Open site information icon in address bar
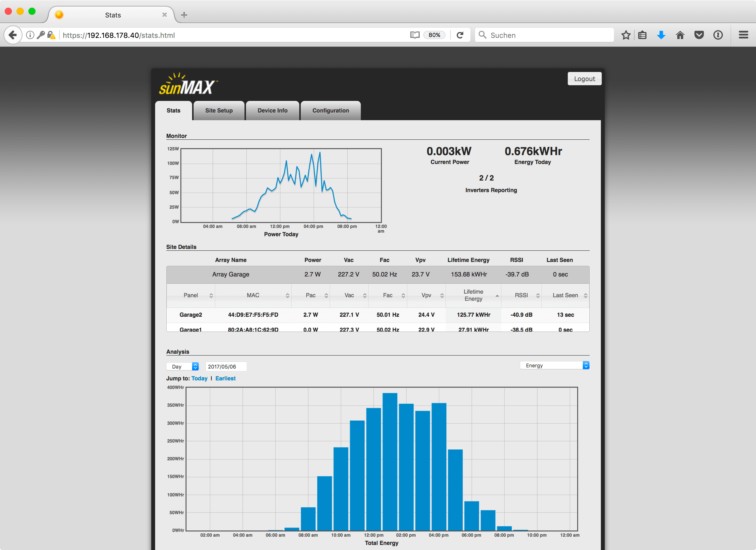Image resolution: width=756 pixels, height=550 pixels. [x=30, y=35]
